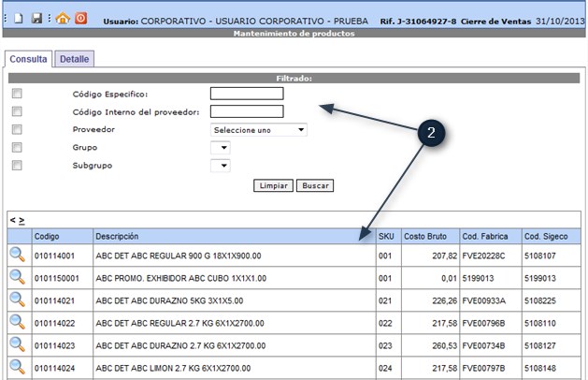This screenshot has width=588, height=380.
Task: Select description 'ABC DET ABC DURAZNO 5KG 3X1X5.00'
Action: click(169, 301)
